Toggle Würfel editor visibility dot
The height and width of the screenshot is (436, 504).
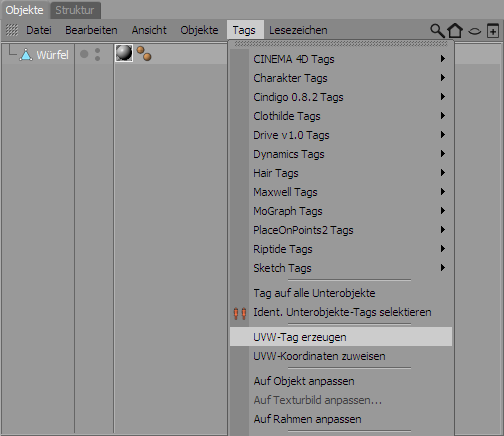pyautogui.click(x=97, y=51)
